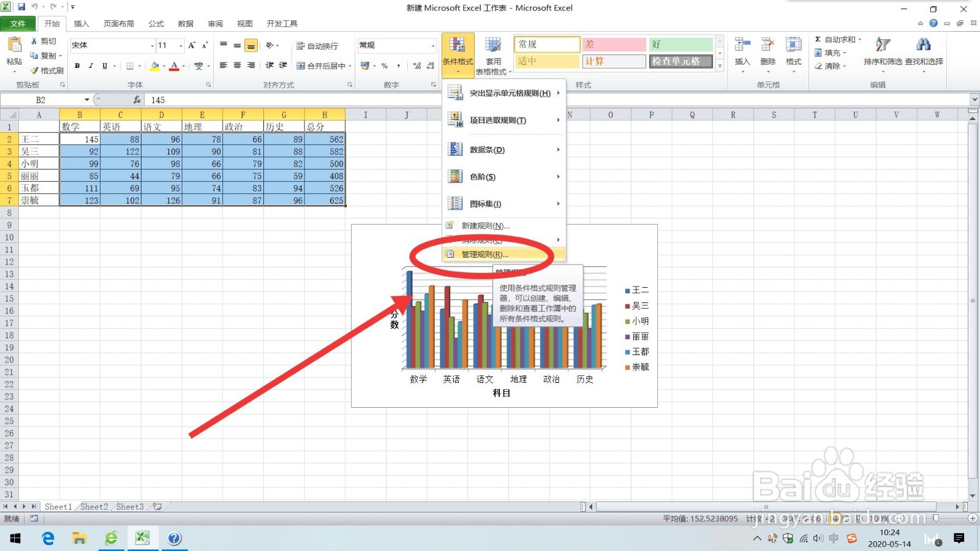980x551 pixels.
Task: Apply the Check Cell (检查单元格) style
Action: pyautogui.click(x=680, y=61)
